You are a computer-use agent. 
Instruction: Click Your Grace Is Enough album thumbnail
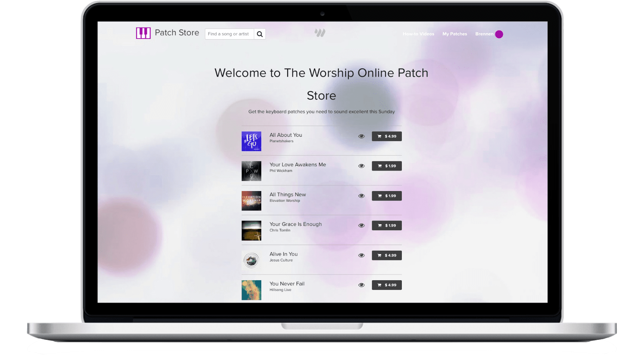click(x=251, y=231)
